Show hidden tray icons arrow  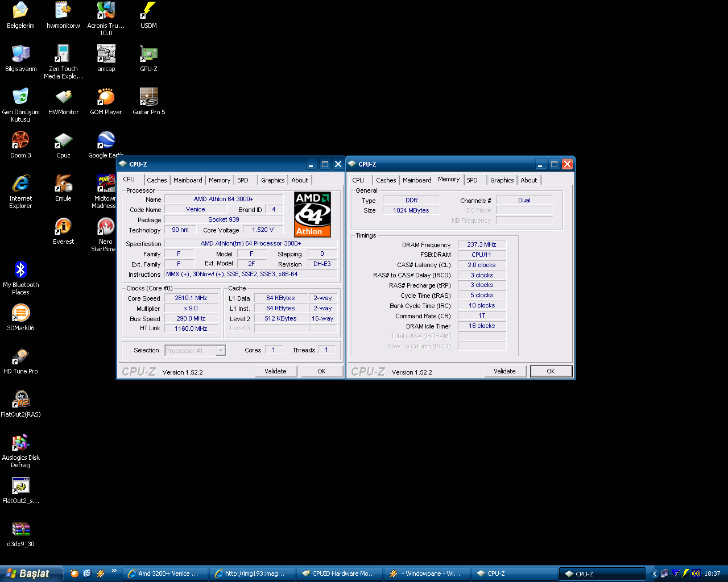click(x=655, y=573)
